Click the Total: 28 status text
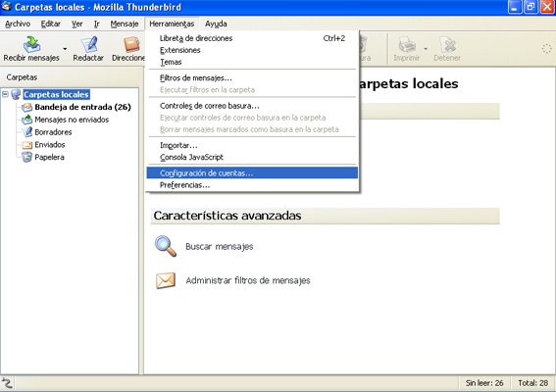Image resolution: width=556 pixels, height=392 pixels. coord(532,383)
